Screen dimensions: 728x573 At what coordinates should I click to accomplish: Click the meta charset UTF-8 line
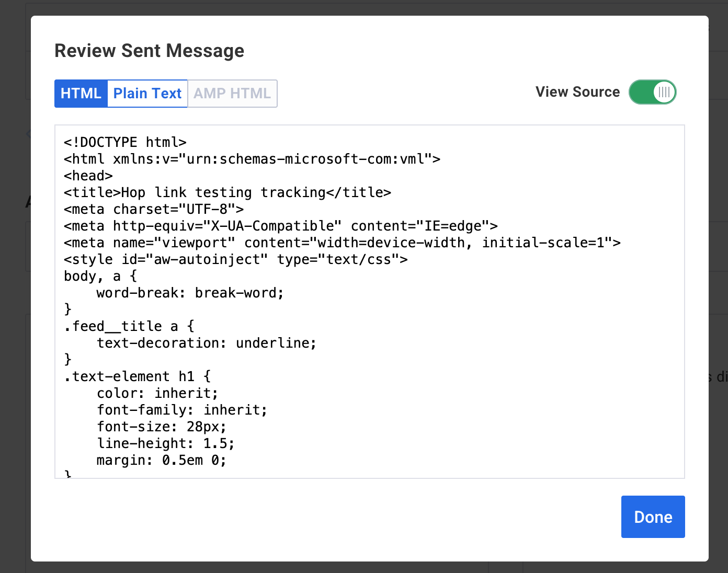(154, 209)
